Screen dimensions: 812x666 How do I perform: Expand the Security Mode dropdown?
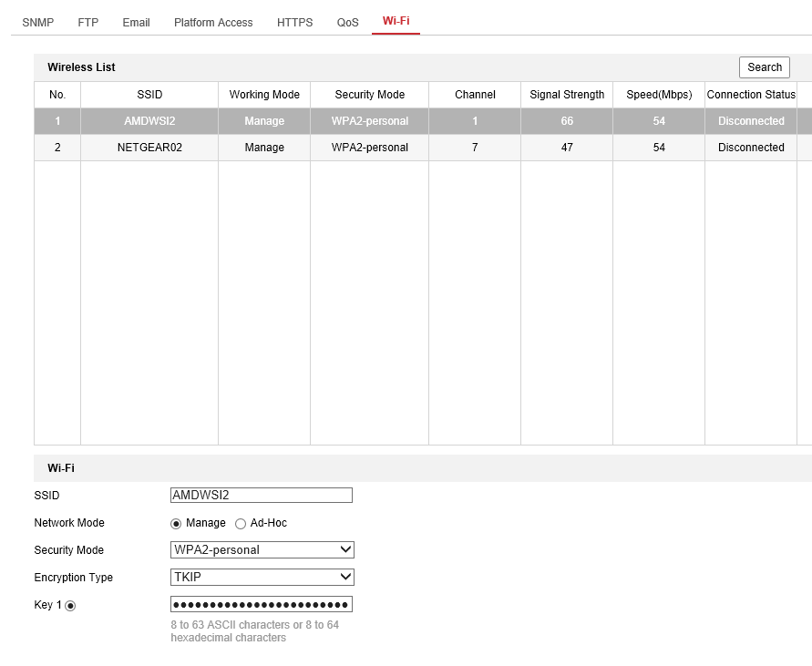262,550
